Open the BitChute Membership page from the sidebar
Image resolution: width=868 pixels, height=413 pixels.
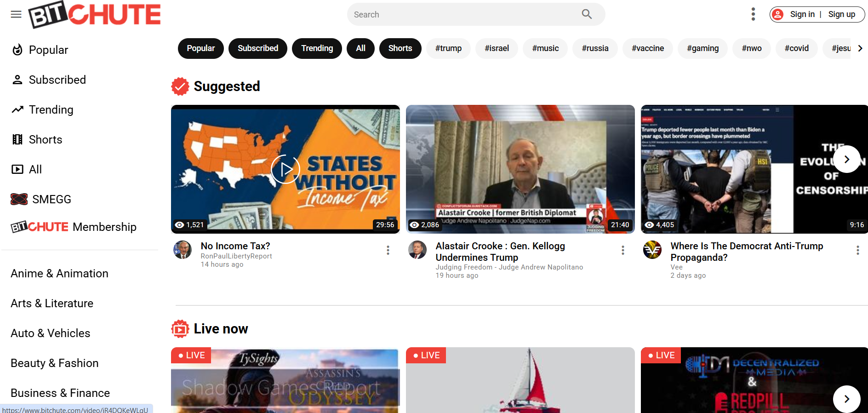pos(74,227)
